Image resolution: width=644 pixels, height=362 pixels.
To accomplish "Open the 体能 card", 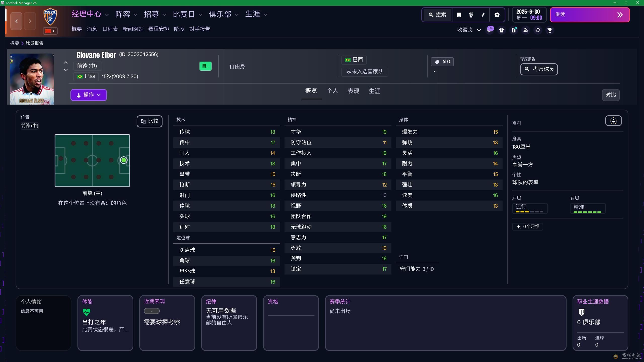I will tap(105, 323).
